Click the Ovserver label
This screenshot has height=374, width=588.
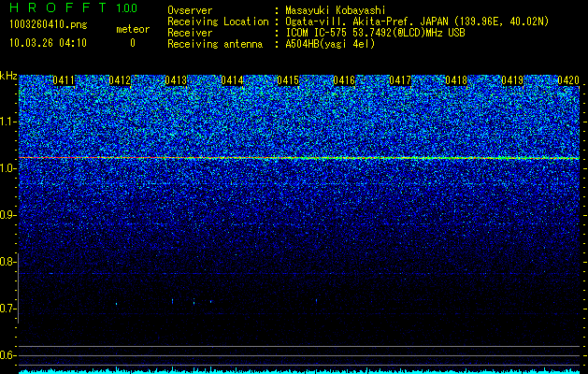190,10
